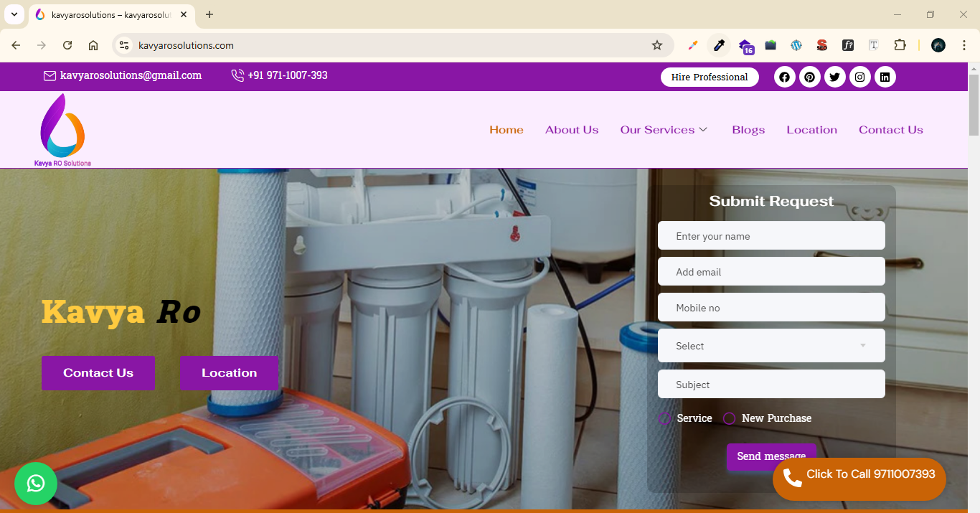Open the extension with badge 16
Image resolution: width=980 pixels, height=513 pixels.
point(745,46)
